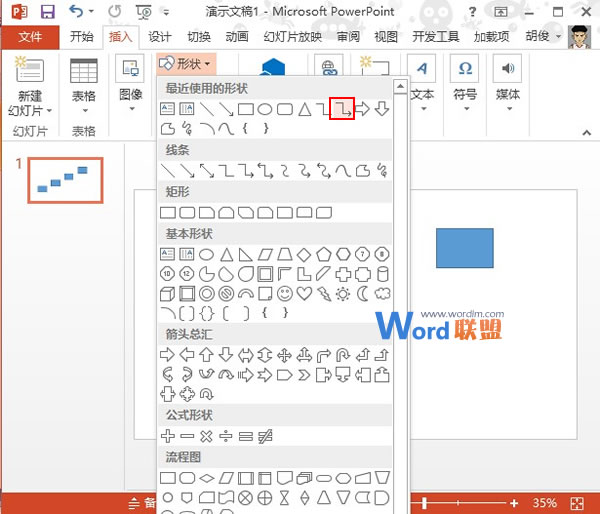Open the 视图 View tab
Screen dimensions: 600x514
click(x=386, y=37)
